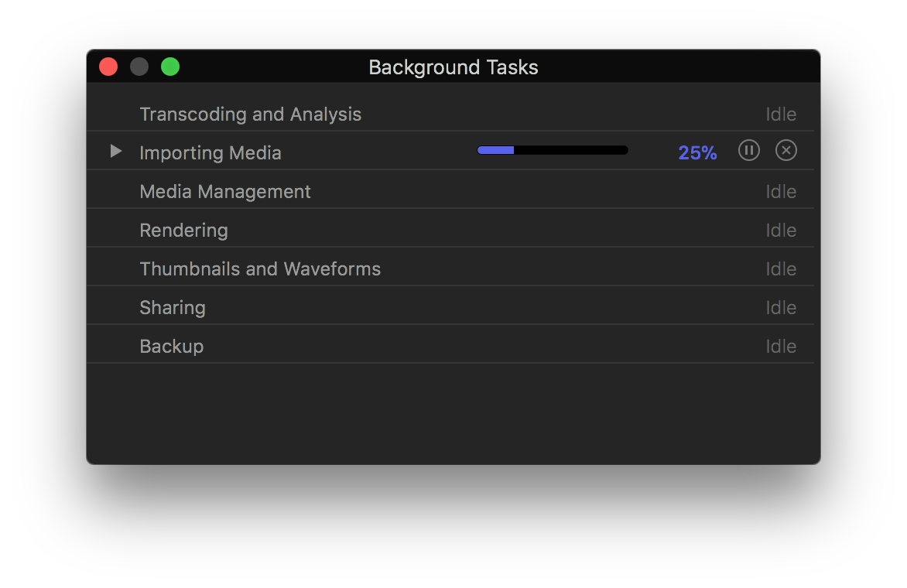Cancel the Importing Media task
The image size is (907, 588).
click(785, 151)
